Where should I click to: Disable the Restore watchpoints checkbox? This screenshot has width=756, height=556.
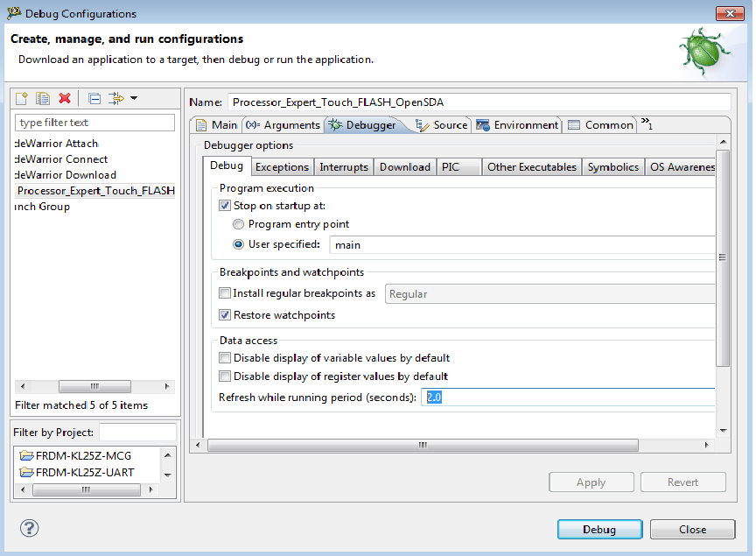[x=223, y=314]
